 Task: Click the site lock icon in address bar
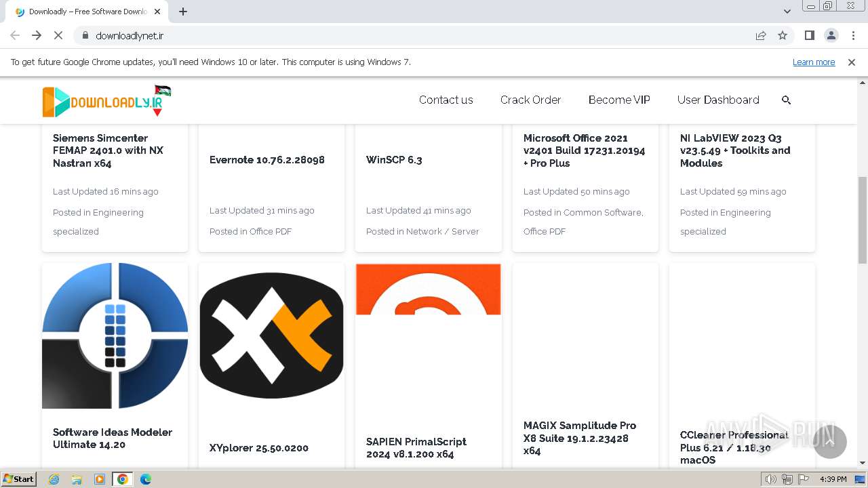tap(85, 35)
